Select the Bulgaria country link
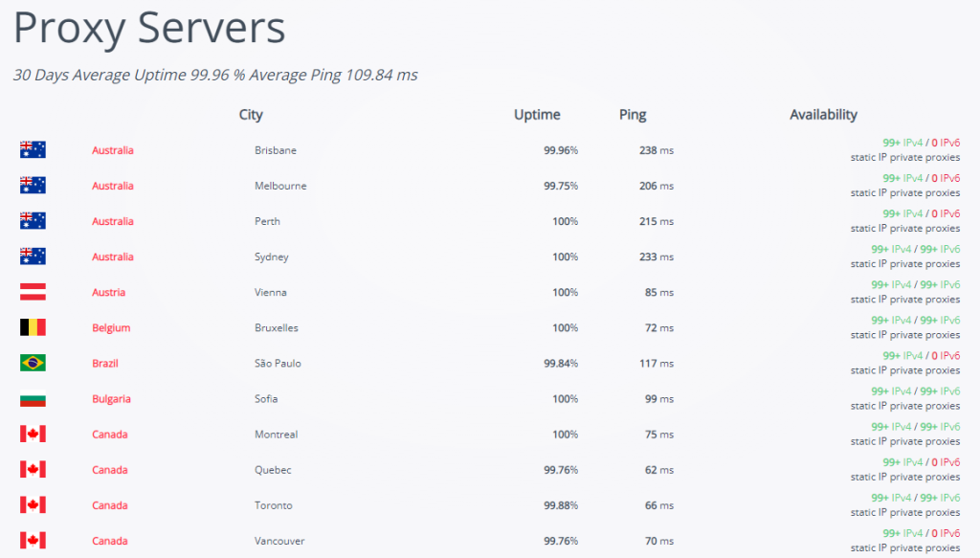Screen dimensions: 980x558 point(111,399)
